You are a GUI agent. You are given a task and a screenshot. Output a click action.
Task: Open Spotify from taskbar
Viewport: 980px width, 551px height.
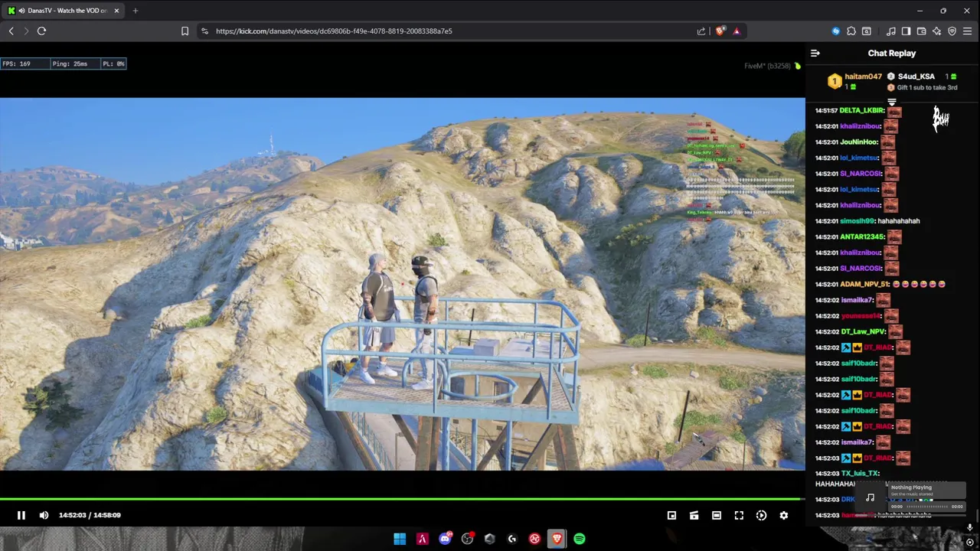coord(580,539)
